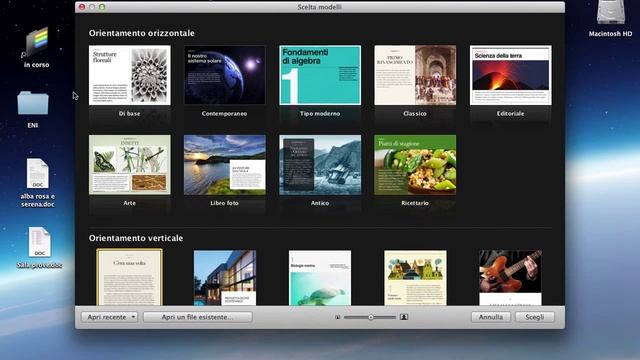Select the vertical illustrated houses template
This screenshot has height=360, width=640.
pyautogui.click(x=415, y=278)
